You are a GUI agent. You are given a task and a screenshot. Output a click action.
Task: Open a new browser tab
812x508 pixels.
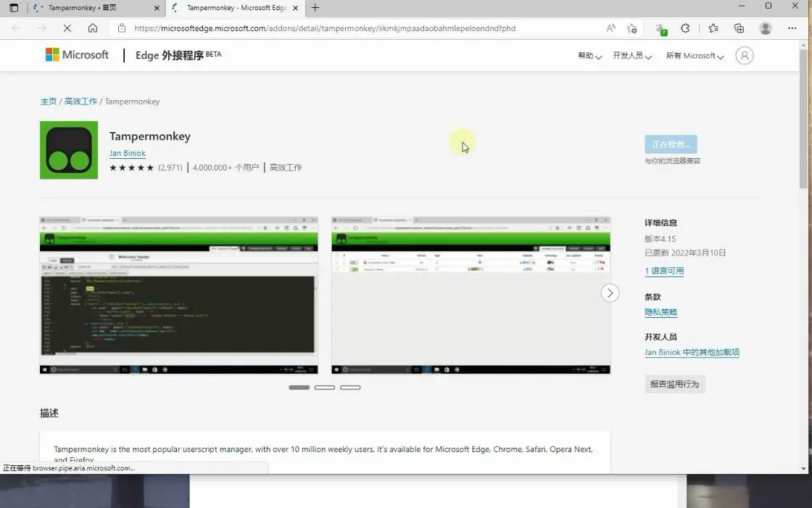pos(315,8)
